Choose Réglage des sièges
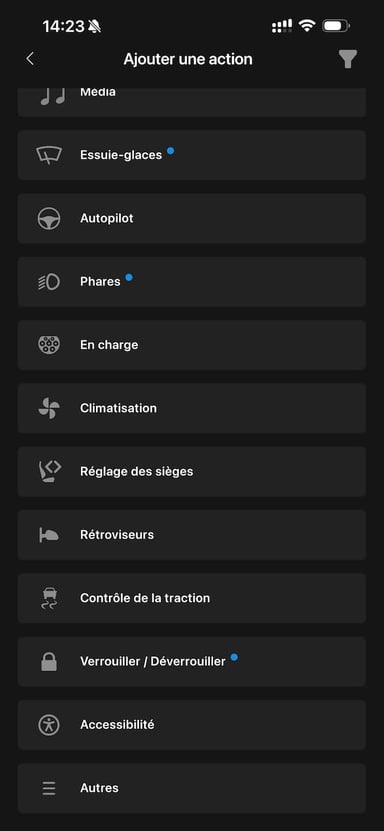The height and width of the screenshot is (831, 384). (x=192, y=472)
